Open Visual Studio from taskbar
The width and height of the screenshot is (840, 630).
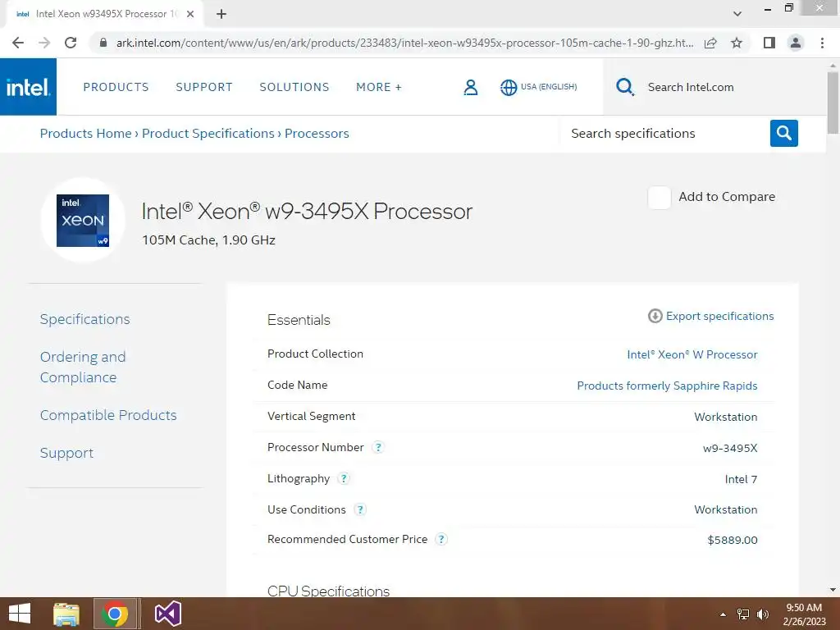click(168, 614)
